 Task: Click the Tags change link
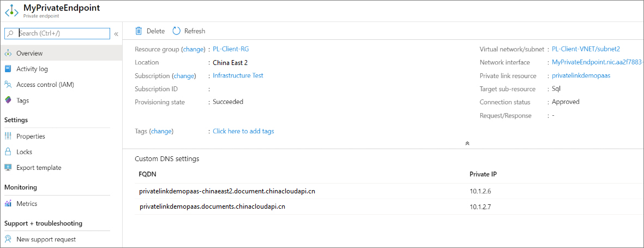pos(161,131)
